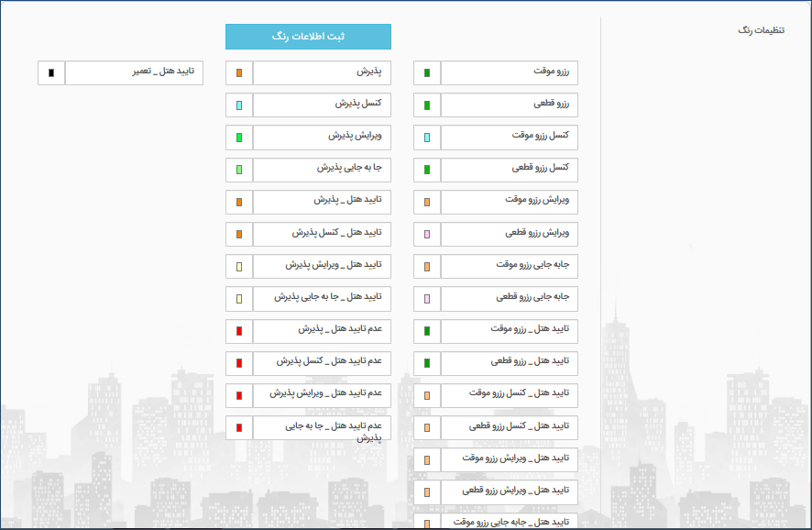The image size is (812, 530).
Task: Click swatch for تایید هتل _ کنسل رزرو قطعی
Action: (427, 427)
